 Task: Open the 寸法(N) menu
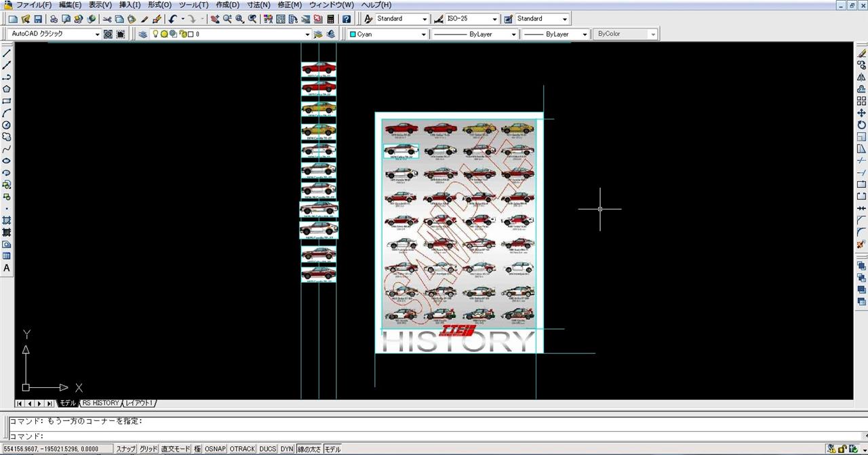point(258,5)
